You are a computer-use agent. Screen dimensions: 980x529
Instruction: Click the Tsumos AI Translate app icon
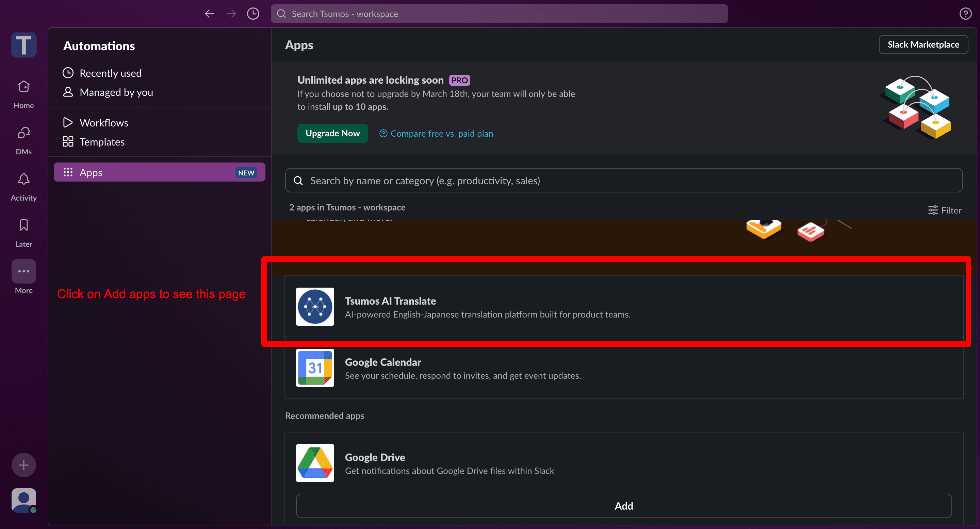[x=315, y=307]
